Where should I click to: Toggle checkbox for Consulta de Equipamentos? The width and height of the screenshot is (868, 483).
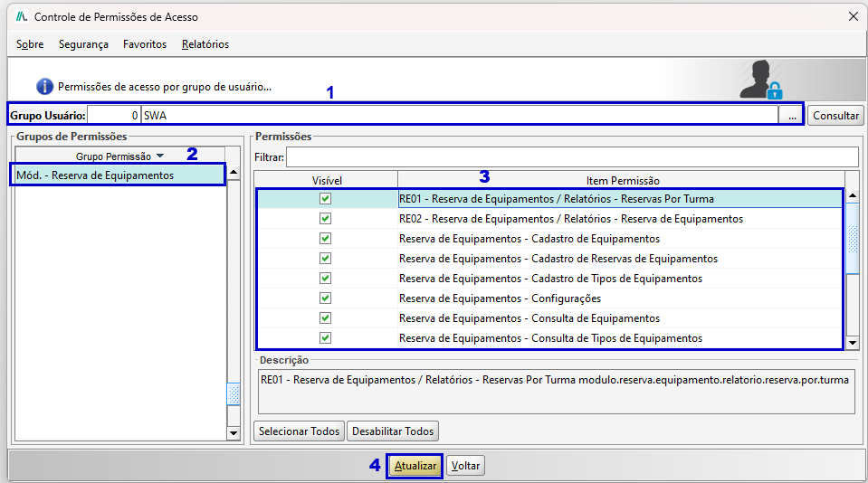coord(326,318)
